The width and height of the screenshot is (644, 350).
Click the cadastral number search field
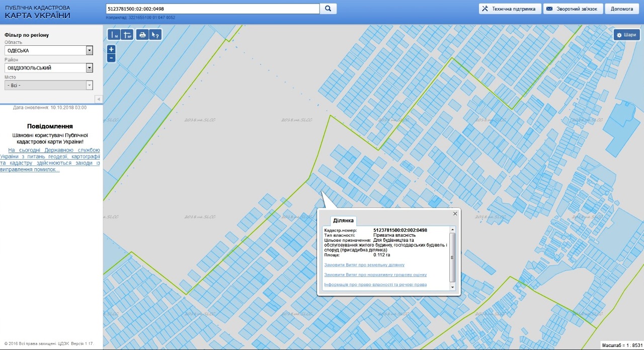(213, 9)
